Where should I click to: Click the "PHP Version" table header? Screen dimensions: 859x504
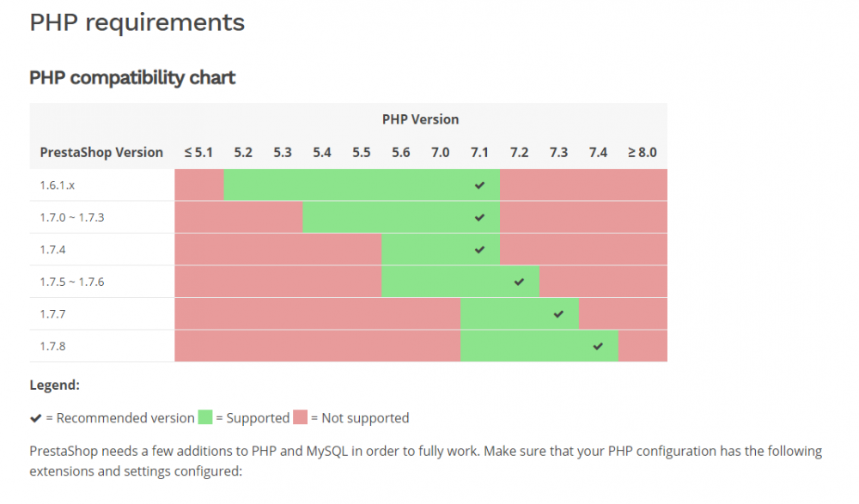[420, 119]
